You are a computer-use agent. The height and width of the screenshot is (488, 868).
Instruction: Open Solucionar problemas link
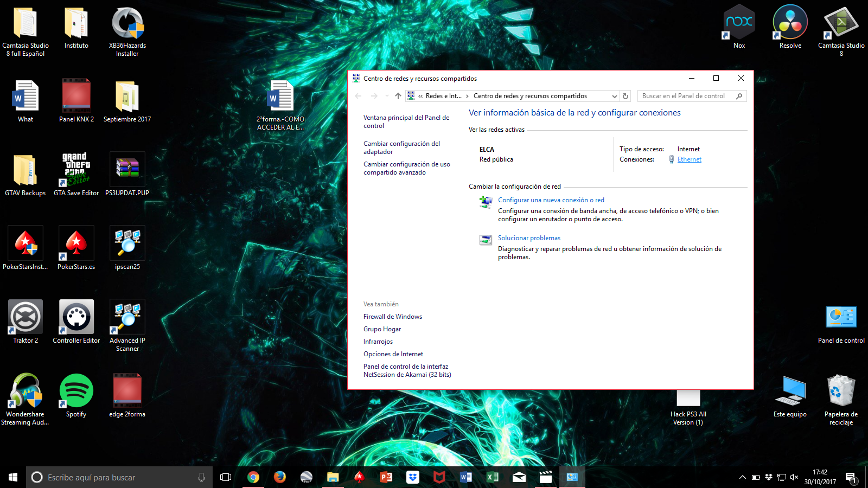pyautogui.click(x=529, y=238)
